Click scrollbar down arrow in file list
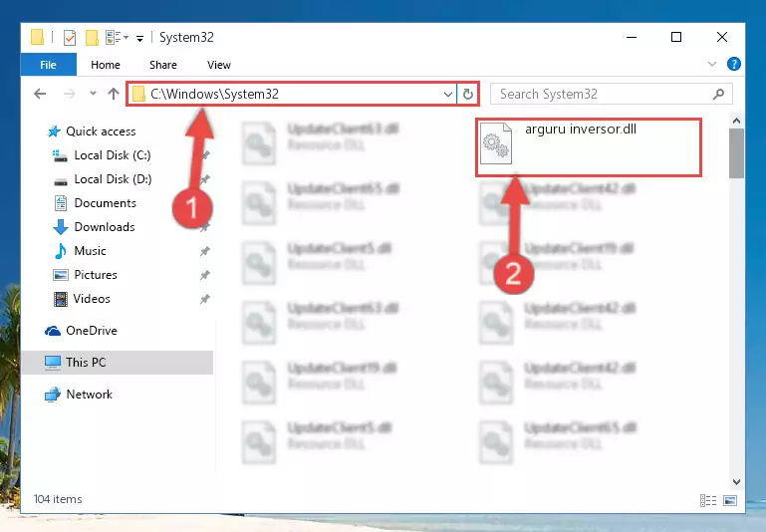Image resolution: width=766 pixels, height=532 pixels. pyautogui.click(x=737, y=482)
